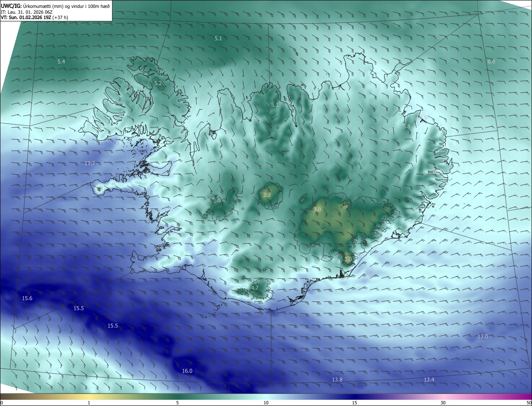Image resolution: width=532 pixels, height=406 pixels.
Task: Click the 5.2 value label in the Westfjords
Action: pos(158,83)
